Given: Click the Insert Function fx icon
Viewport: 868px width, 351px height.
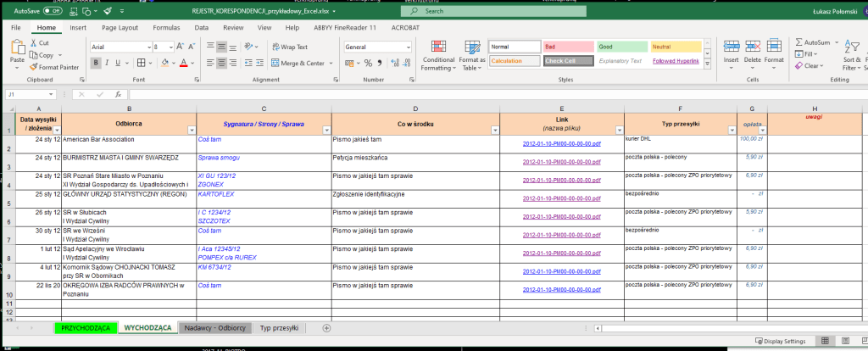Looking at the screenshot, I should coord(118,94).
